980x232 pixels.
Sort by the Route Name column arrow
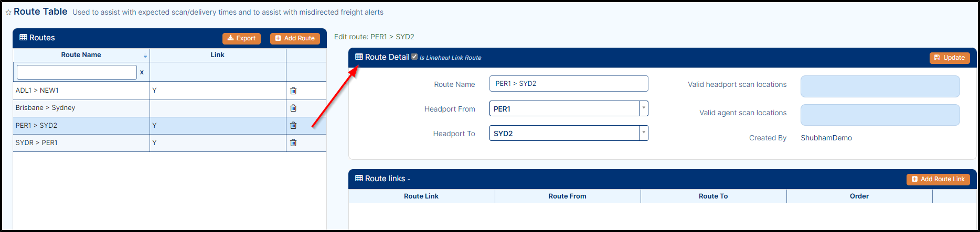click(145, 56)
